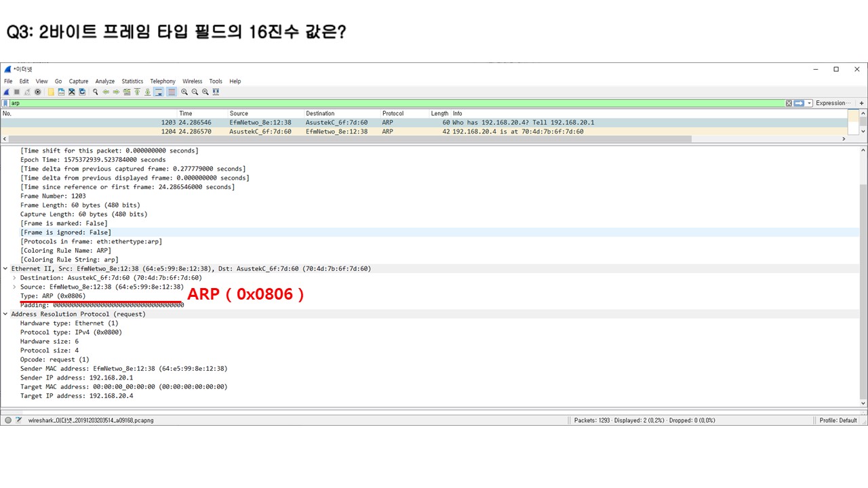
Task: Go back in packet history
Action: click(x=106, y=91)
